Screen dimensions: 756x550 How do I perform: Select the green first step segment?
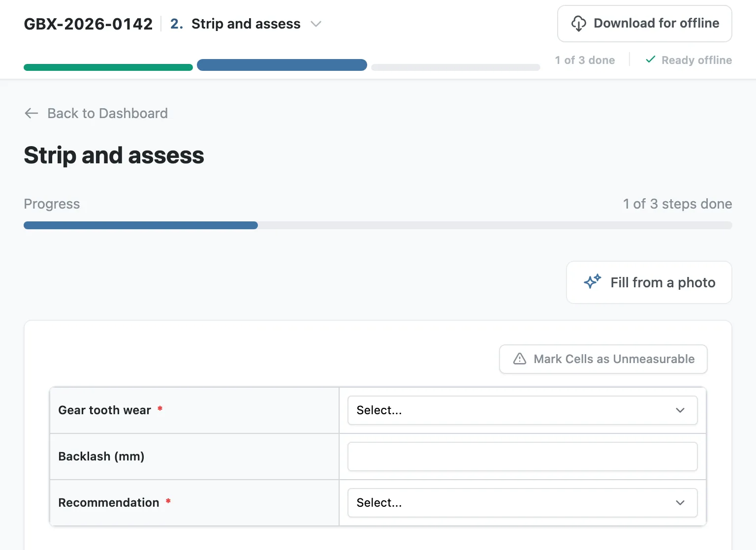pos(108,67)
